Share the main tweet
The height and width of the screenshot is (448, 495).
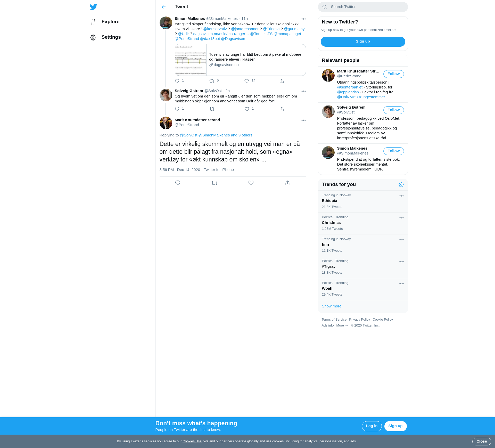[x=287, y=183]
